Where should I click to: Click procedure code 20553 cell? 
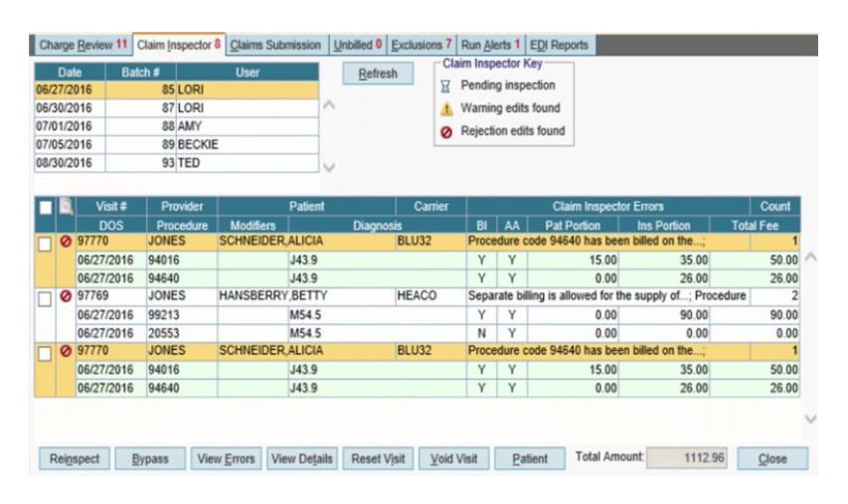tap(182, 333)
